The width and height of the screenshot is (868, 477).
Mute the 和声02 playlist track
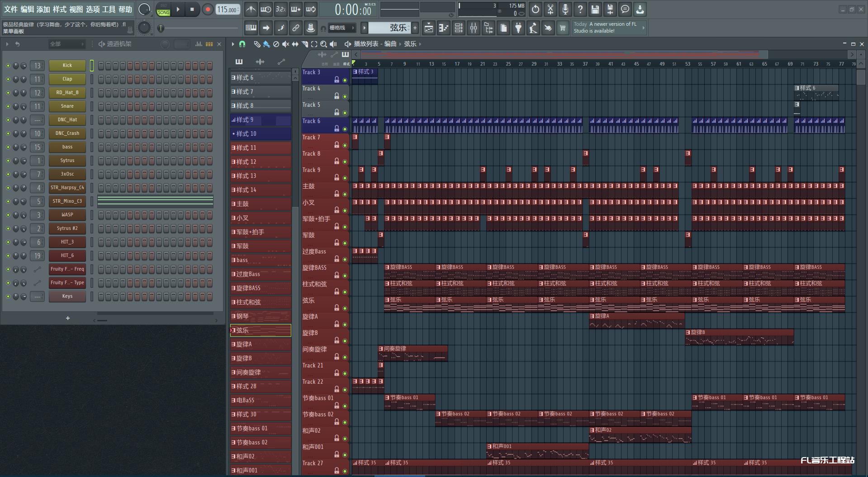coord(345,439)
